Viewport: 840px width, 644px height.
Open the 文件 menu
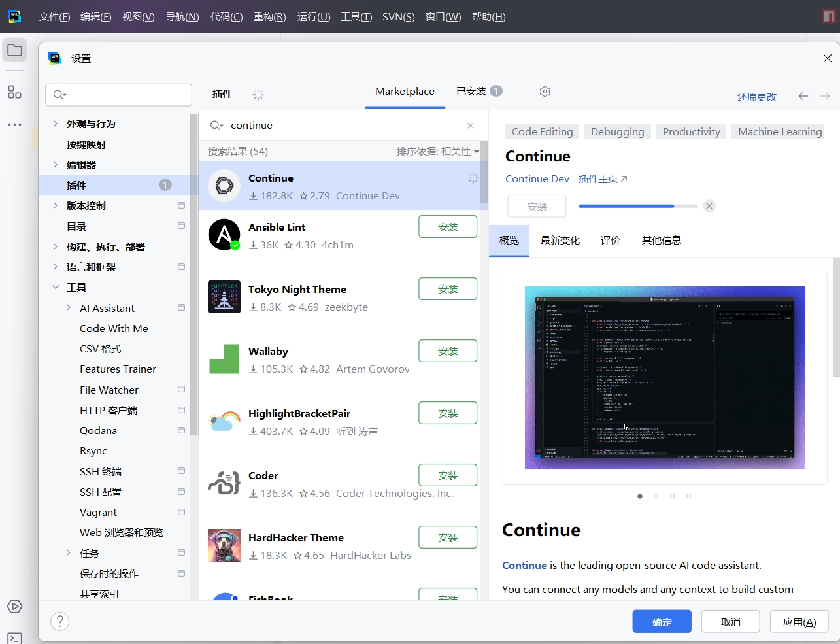click(x=54, y=17)
